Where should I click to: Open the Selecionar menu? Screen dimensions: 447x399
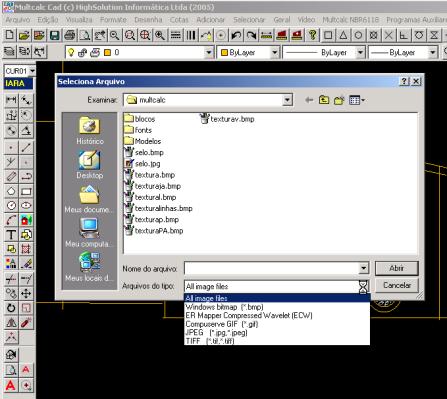coord(249,20)
